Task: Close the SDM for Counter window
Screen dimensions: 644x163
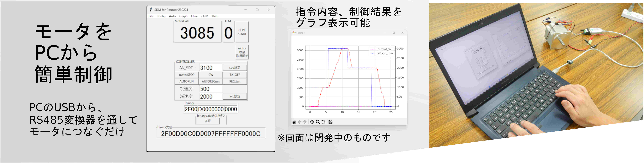Action: coord(269,10)
